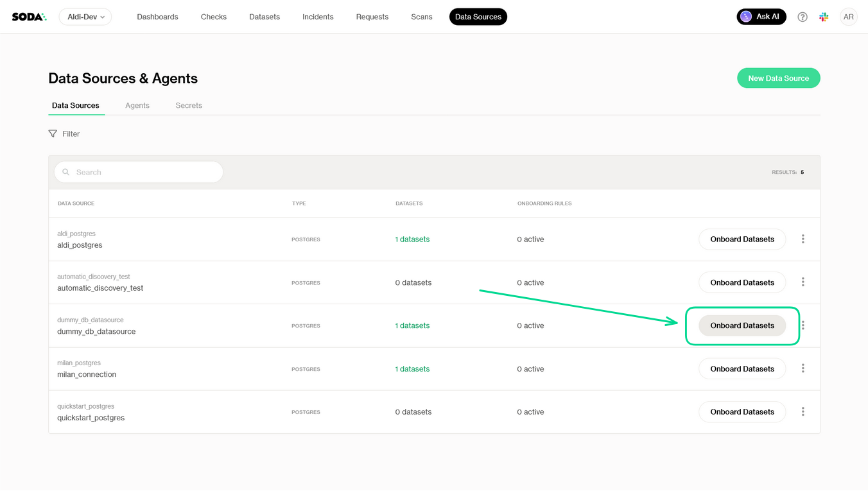Open kebab menu for milan_postgres row
This screenshot has width=868, height=491.
pyautogui.click(x=803, y=368)
